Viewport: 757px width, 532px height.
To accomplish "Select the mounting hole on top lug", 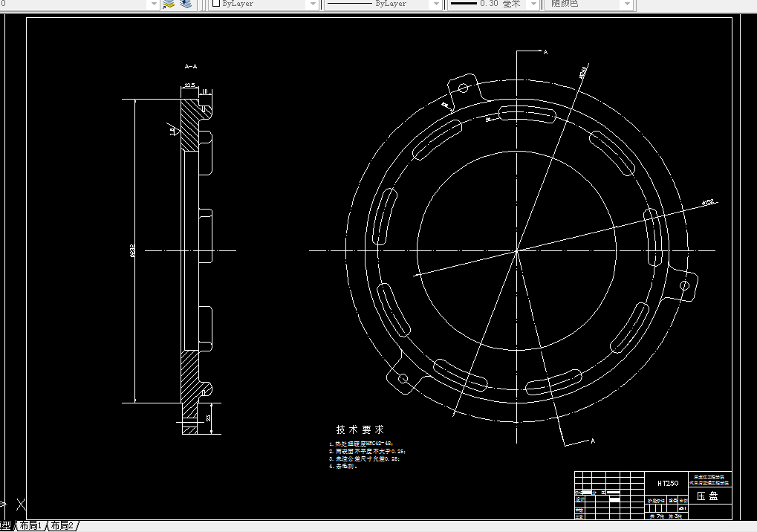I will (x=463, y=88).
